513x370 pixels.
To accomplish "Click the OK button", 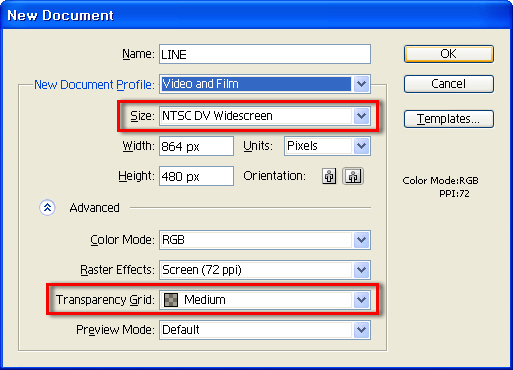I will click(449, 54).
